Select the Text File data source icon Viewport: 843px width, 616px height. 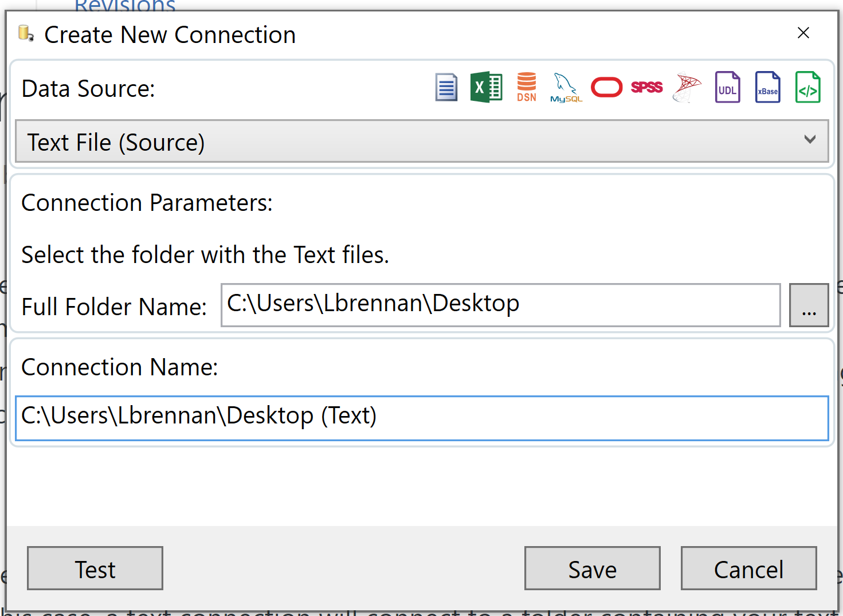(446, 87)
